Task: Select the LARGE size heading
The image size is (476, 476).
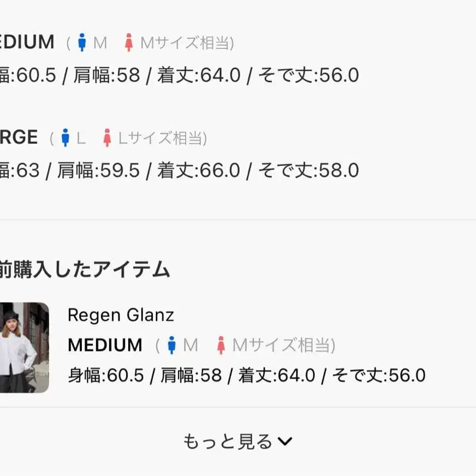Action: (x=19, y=138)
